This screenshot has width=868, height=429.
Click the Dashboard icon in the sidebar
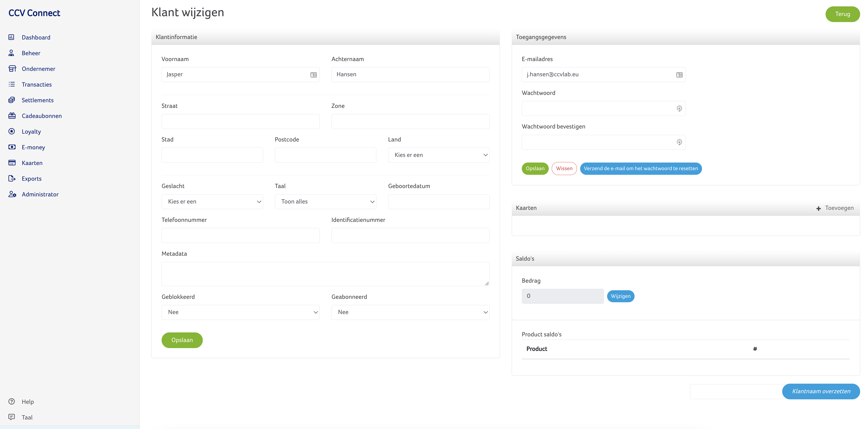pos(12,37)
